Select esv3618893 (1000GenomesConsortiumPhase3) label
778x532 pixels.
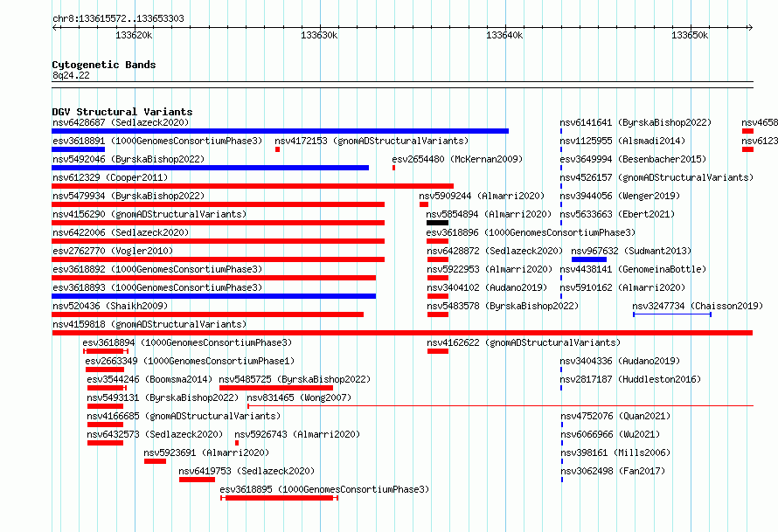pos(157,287)
